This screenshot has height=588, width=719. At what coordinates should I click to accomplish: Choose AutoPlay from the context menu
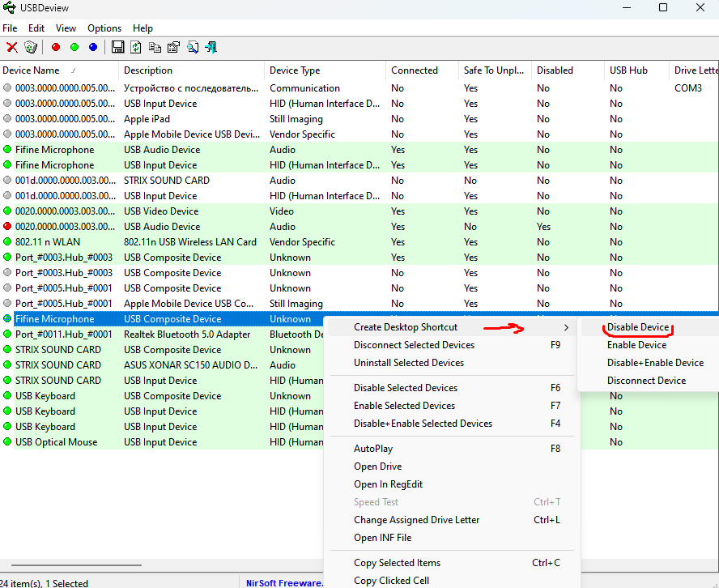[452, 449]
